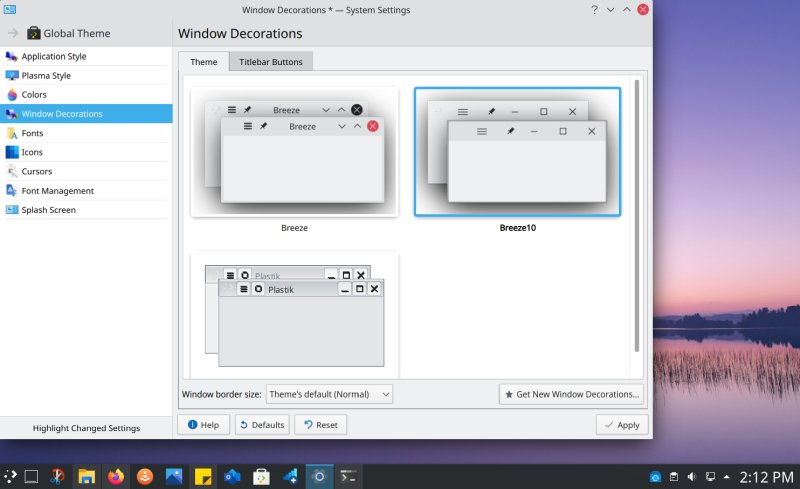The width and height of the screenshot is (800, 489).
Task: Go to Fonts settings
Action: point(32,133)
